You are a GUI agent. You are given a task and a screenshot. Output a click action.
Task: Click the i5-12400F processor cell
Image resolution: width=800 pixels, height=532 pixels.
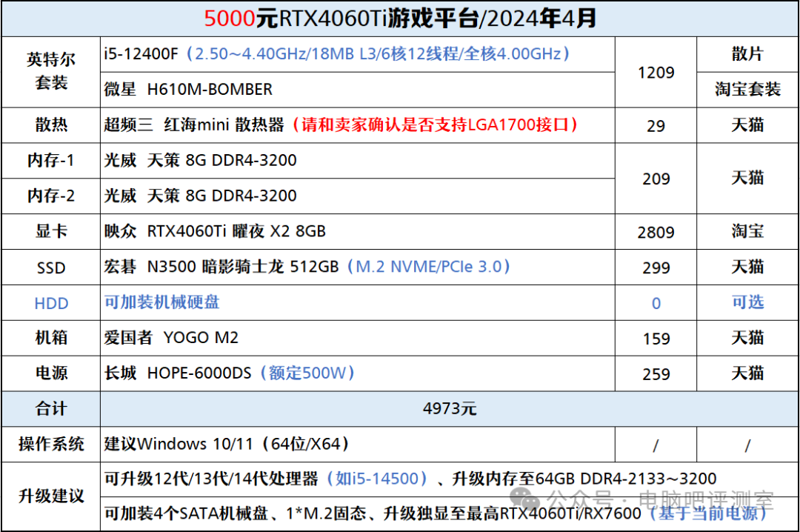click(x=358, y=54)
